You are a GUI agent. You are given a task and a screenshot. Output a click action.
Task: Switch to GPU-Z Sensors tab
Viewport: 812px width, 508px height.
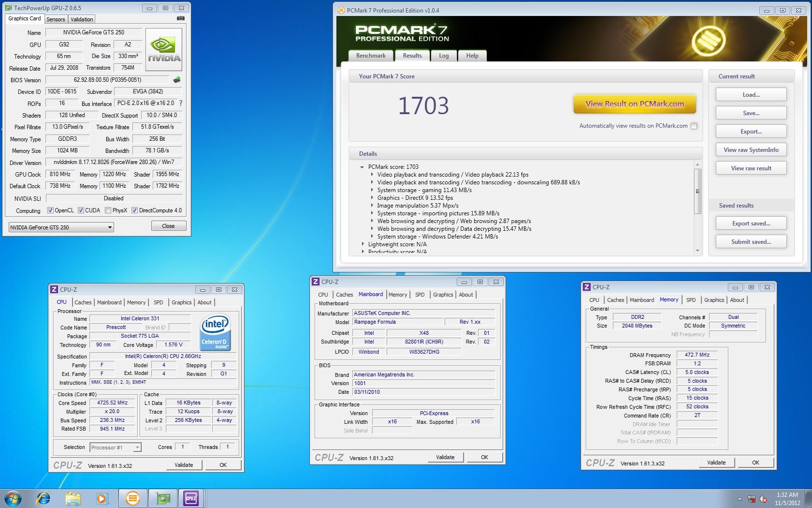point(56,19)
